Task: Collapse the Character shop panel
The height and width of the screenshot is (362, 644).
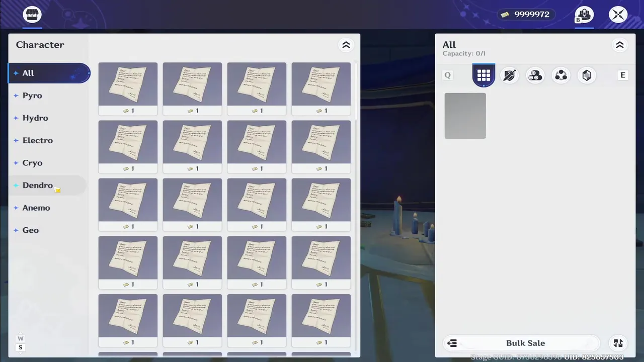Action: pyautogui.click(x=346, y=45)
